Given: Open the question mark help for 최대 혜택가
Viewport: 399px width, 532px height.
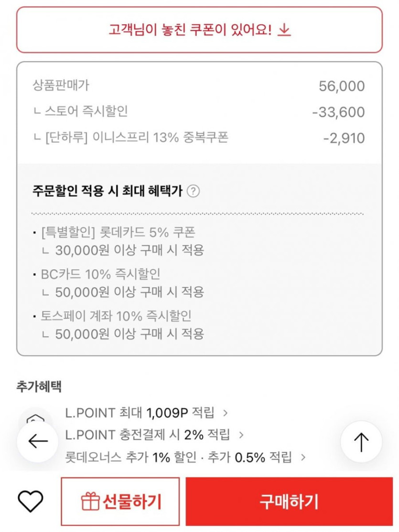Looking at the screenshot, I should [193, 192].
